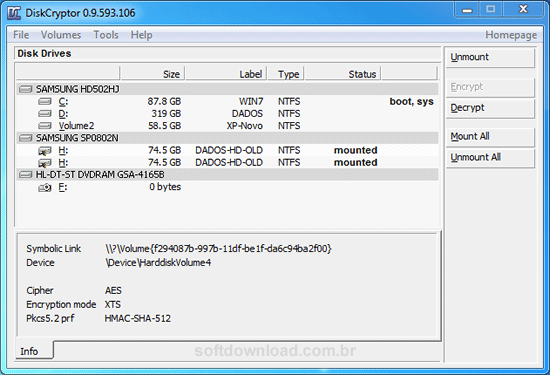Viewport: 550px width, 375px height.
Task: Click the DiskCryptor app icon in title bar
Action: point(14,13)
